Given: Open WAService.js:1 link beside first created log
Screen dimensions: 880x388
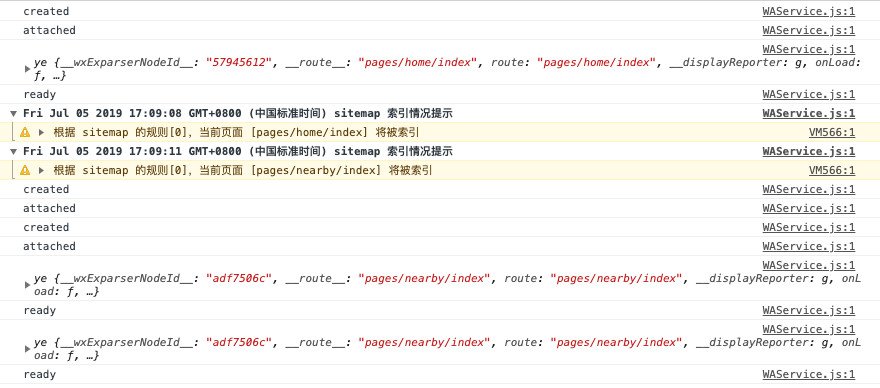Looking at the screenshot, I should tap(809, 11).
